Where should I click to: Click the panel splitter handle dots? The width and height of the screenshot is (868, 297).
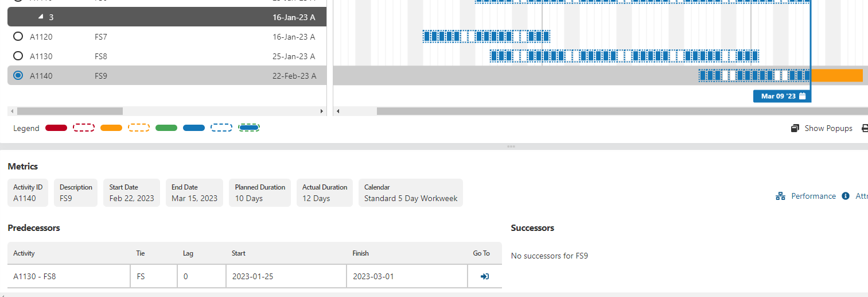coord(511,146)
